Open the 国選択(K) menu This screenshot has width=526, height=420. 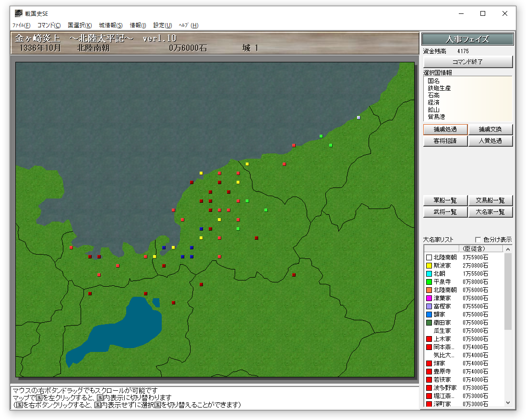[x=80, y=25]
